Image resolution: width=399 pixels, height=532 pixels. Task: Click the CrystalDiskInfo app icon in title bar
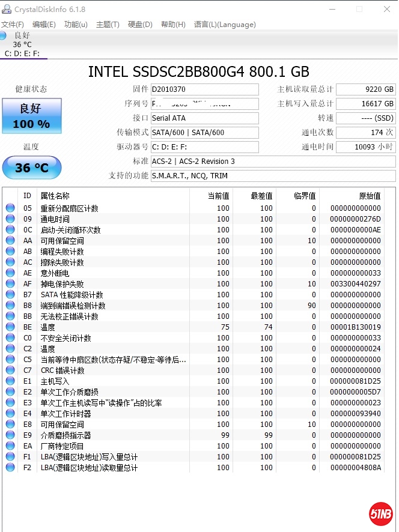coord(7,10)
